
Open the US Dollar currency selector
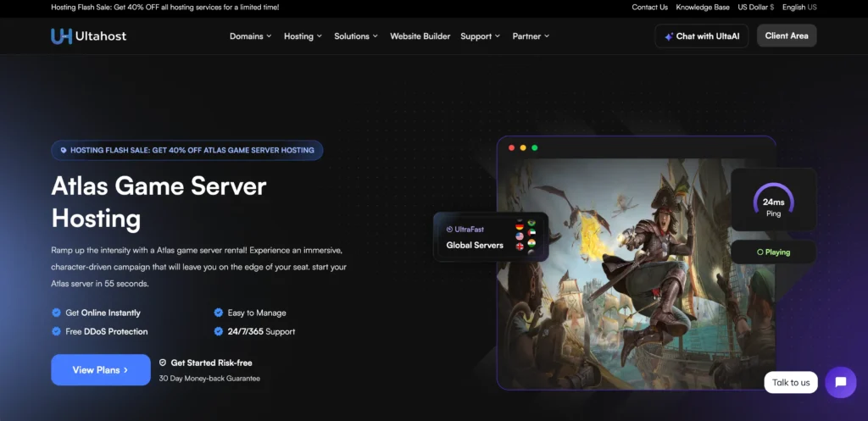[755, 8]
